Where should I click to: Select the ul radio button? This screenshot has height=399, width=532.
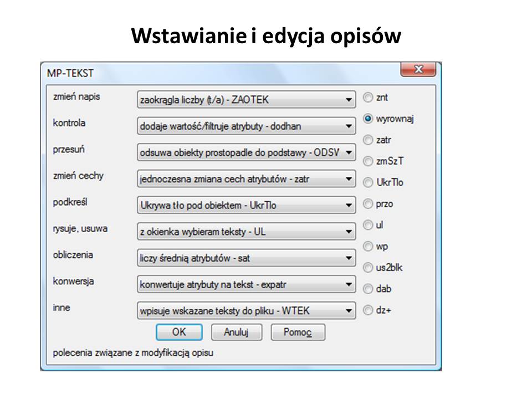click(x=368, y=224)
